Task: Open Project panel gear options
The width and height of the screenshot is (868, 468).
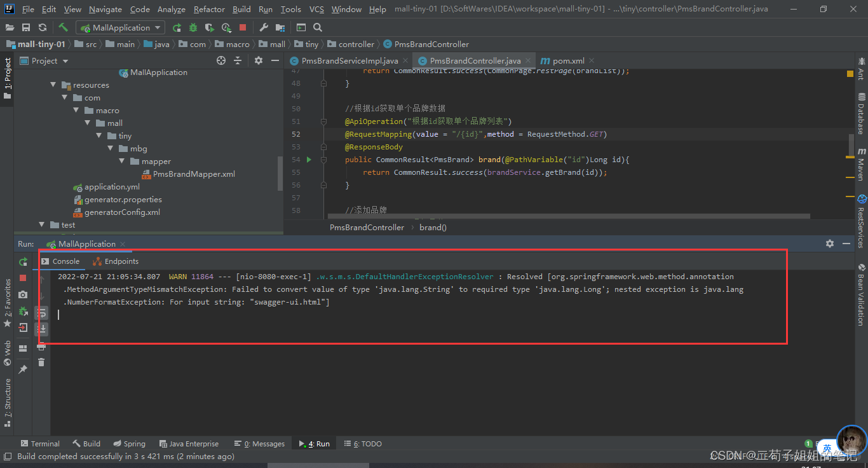Action: pos(258,60)
